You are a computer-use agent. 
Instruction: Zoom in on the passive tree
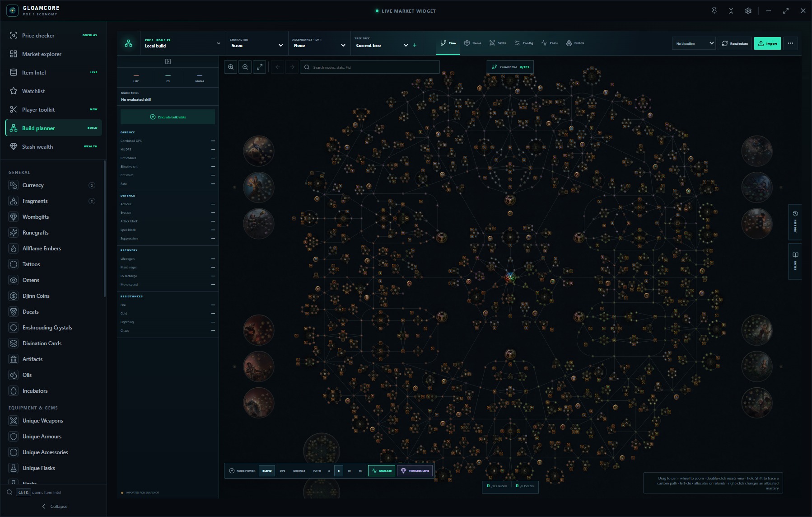point(231,67)
